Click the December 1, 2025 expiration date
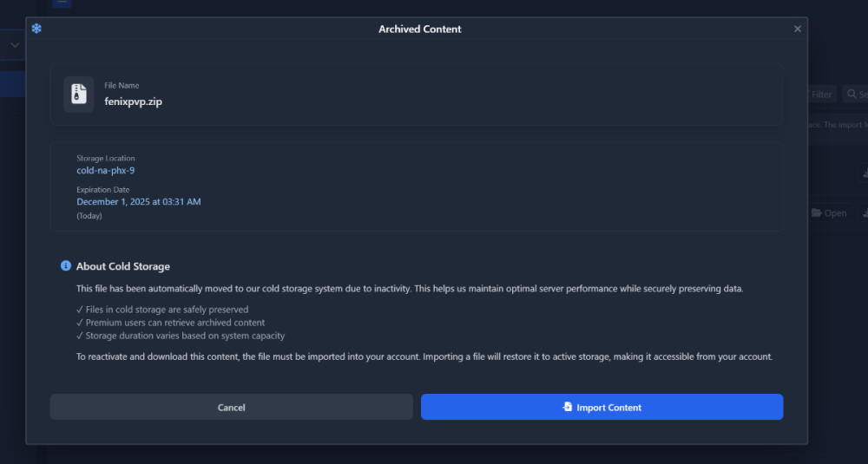 click(x=138, y=202)
